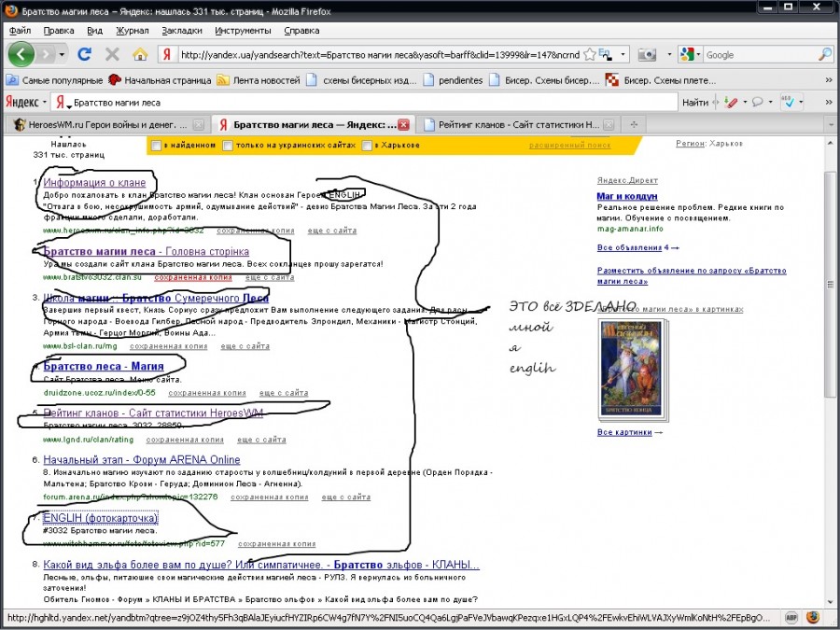840x630 pixels.
Task: Open back/forward history dropdown arrow
Action: pos(63,55)
